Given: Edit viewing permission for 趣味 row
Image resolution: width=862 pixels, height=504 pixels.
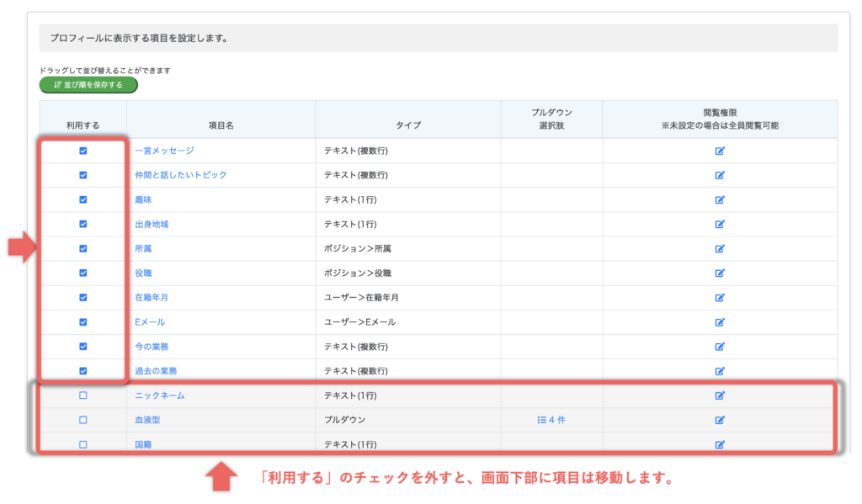Looking at the screenshot, I should [x=720, y=199].
